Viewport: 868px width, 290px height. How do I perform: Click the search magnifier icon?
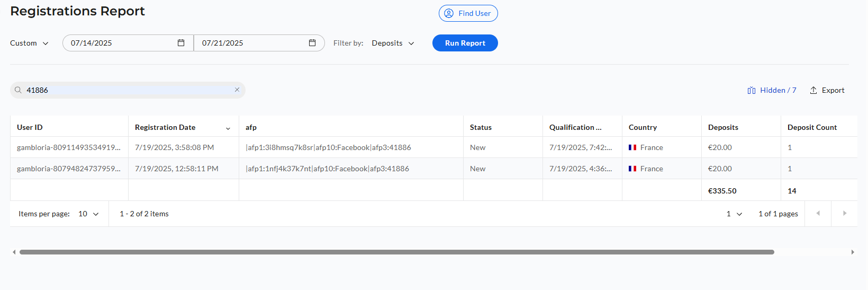(x=18, y=90)
